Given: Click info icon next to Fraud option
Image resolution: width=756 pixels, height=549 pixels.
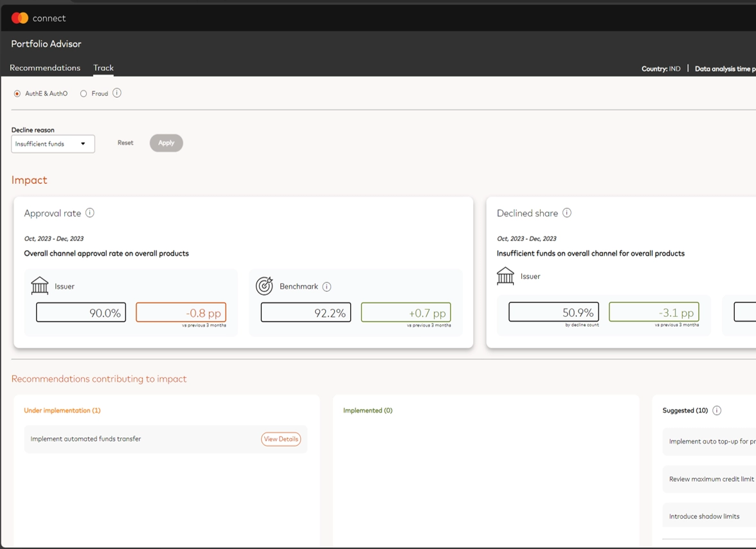Looking at the screenshot, I should click(x=117, y=93).
